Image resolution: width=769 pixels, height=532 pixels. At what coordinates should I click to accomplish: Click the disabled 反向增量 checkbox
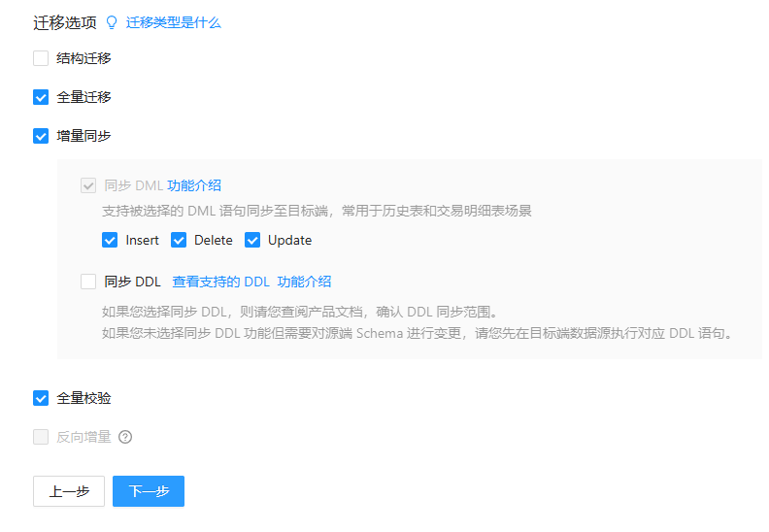pyautogui.click(x=41, y=437)
